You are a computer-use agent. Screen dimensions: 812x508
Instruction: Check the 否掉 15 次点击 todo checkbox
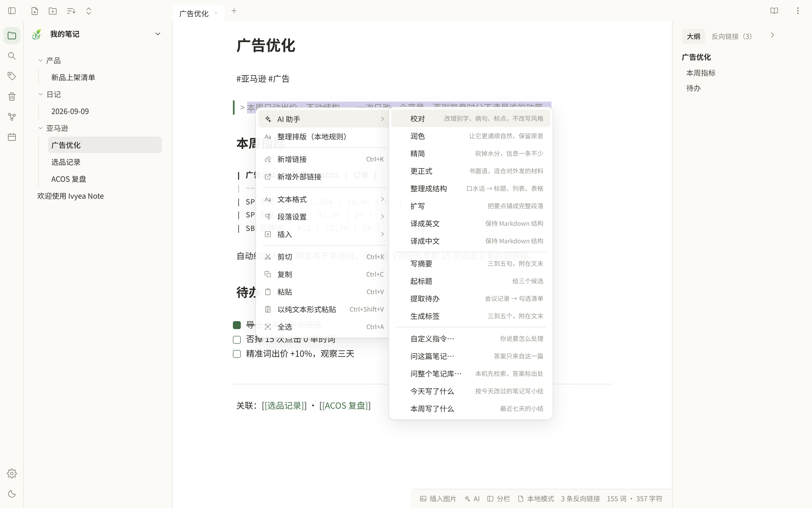click(237, 340)
